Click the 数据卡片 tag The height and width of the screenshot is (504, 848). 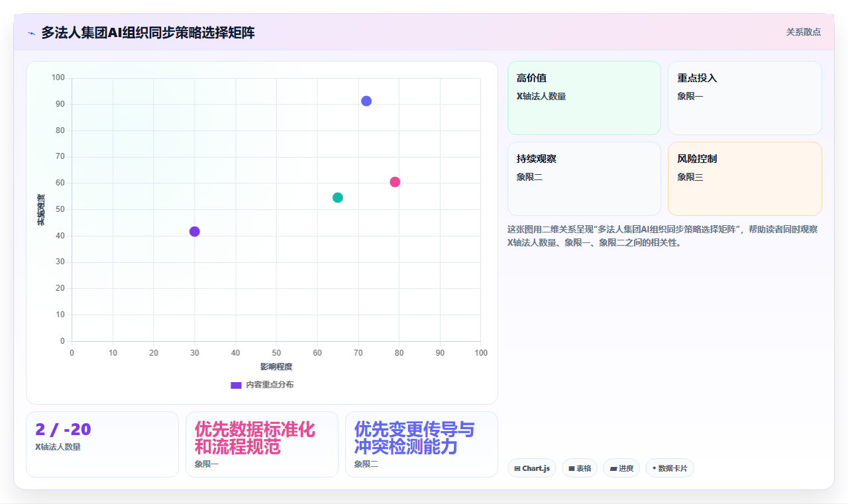pyautogui.click(x=669, y=468)
